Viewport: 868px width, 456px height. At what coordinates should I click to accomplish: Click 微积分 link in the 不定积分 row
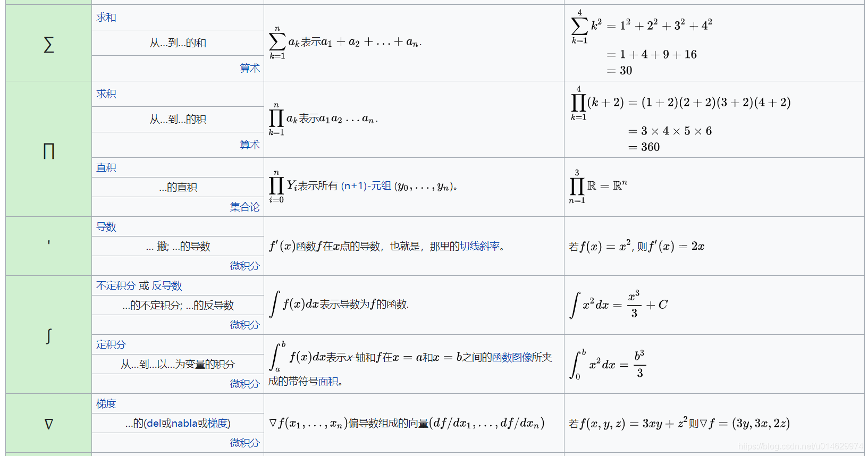pos(245,325)
